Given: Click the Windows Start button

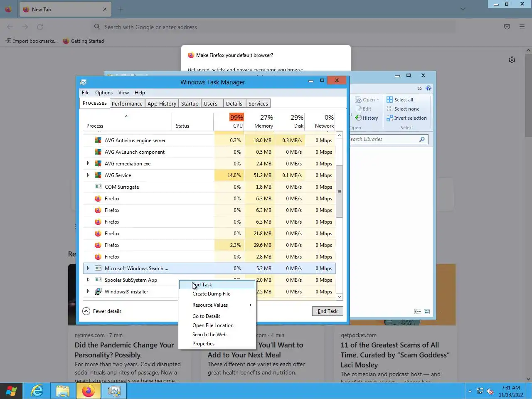Looking at the screenshot, I should tap(11, 391).
